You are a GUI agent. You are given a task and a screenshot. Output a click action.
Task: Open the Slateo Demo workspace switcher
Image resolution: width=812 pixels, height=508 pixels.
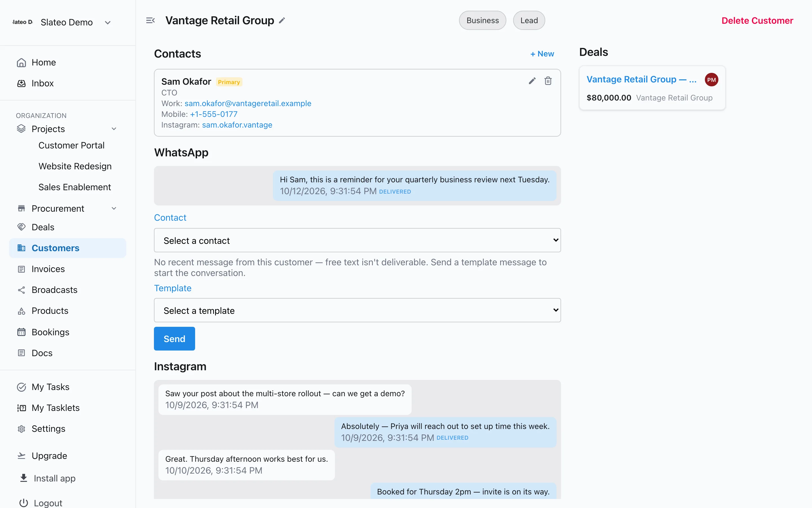click(x=62, y=22)
